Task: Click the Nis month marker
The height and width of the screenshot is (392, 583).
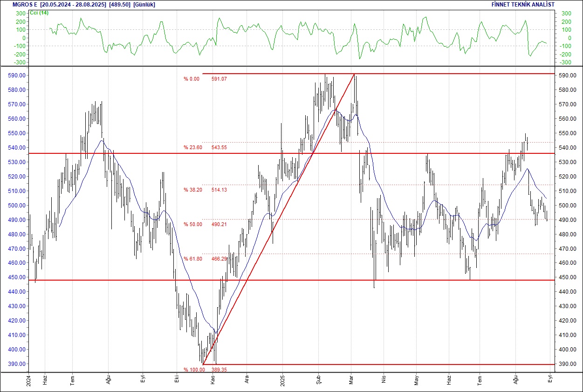Action: (x=384, y=380)
